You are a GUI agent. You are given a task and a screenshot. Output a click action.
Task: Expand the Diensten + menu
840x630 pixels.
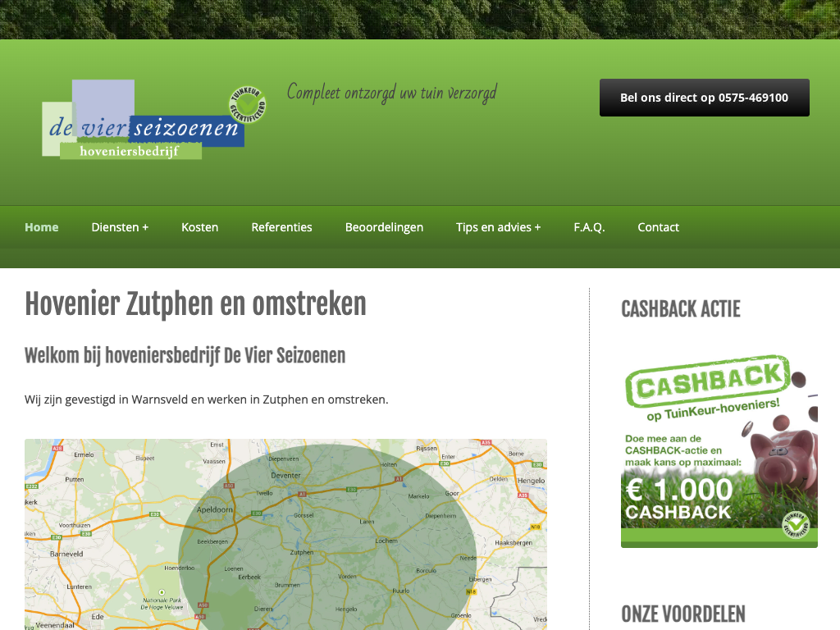point(120,227)
